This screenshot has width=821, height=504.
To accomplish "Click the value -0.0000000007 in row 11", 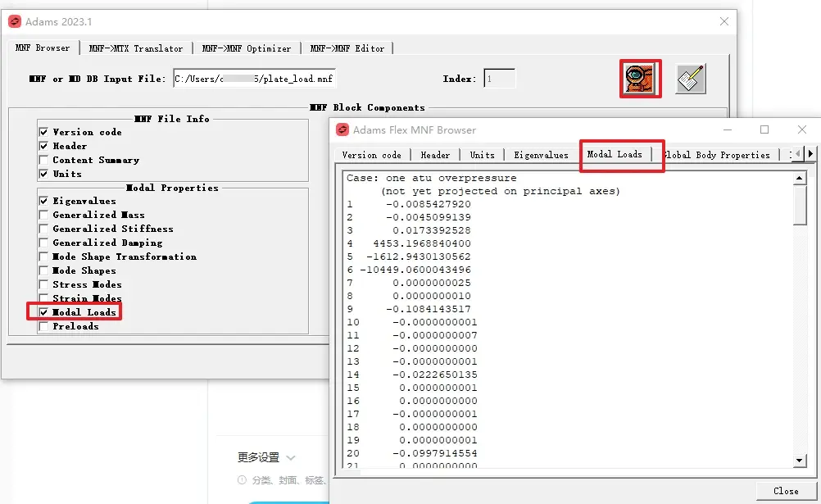I will [x=434, y=335].
